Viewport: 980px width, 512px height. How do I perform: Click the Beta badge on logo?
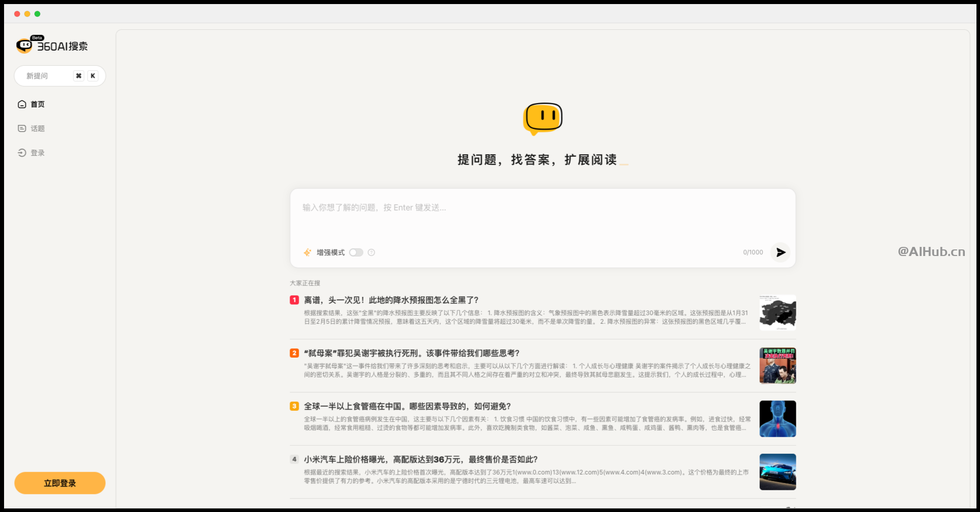pos(37,38)
